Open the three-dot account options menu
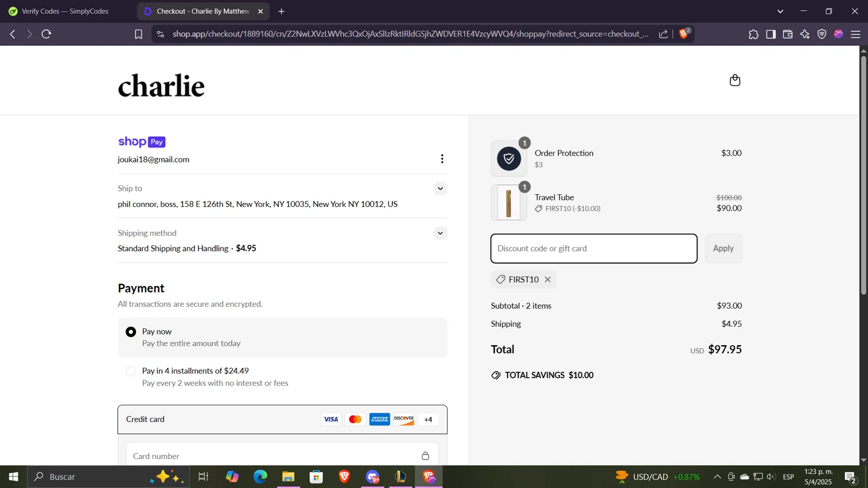 click(442, 159)
